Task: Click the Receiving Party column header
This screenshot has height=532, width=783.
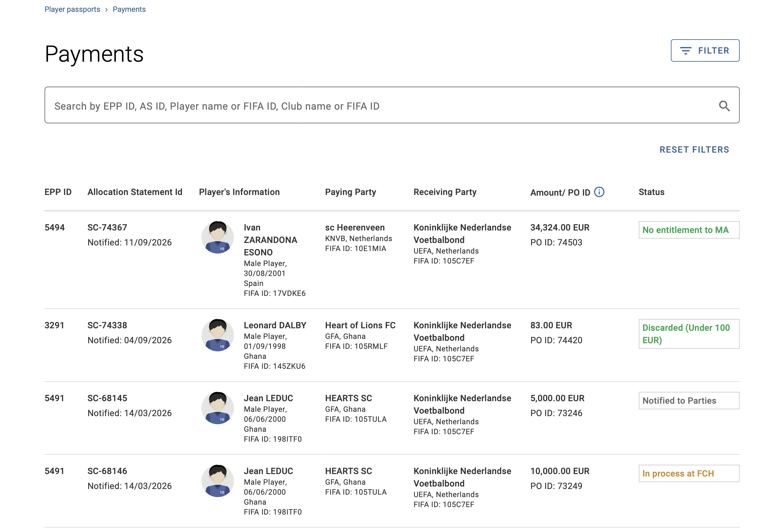Action: [x=445, y=192]
